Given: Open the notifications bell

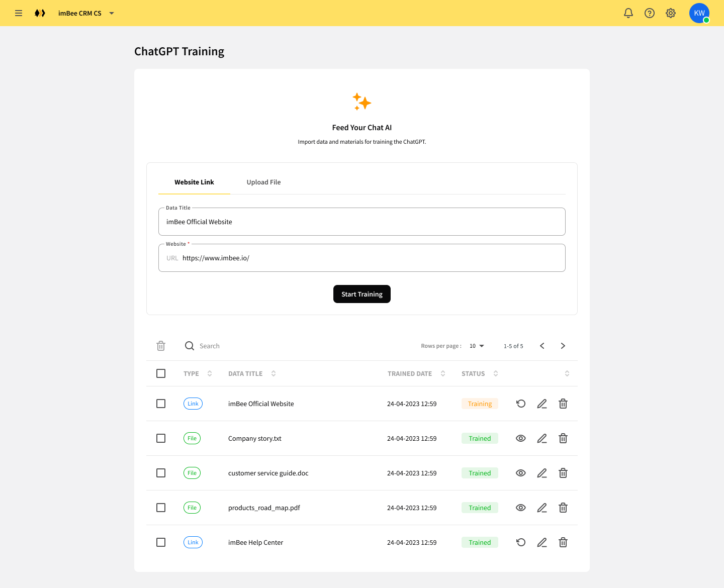Looking at the screenshot, I should (628, 13).
